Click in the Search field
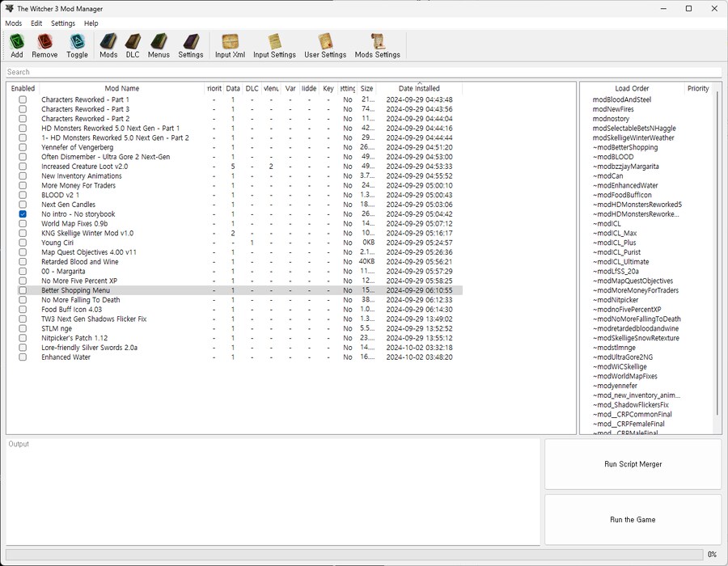728x566 pixels. 363,72
